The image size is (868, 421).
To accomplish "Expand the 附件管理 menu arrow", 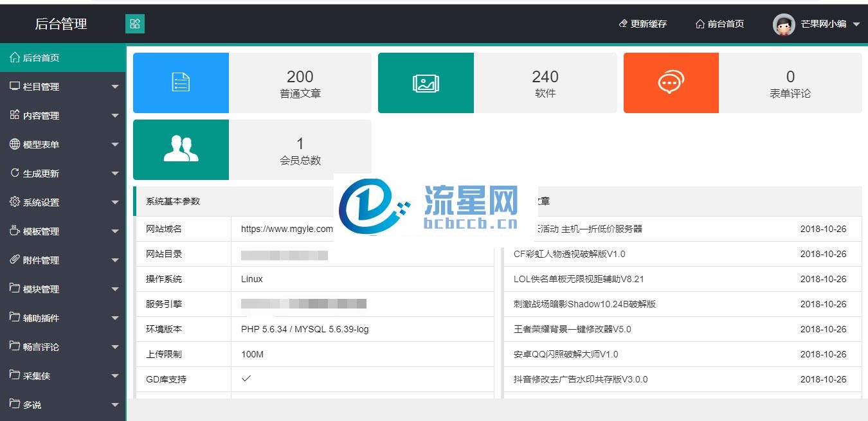I will pyautogui.click(x=115, y=260).
